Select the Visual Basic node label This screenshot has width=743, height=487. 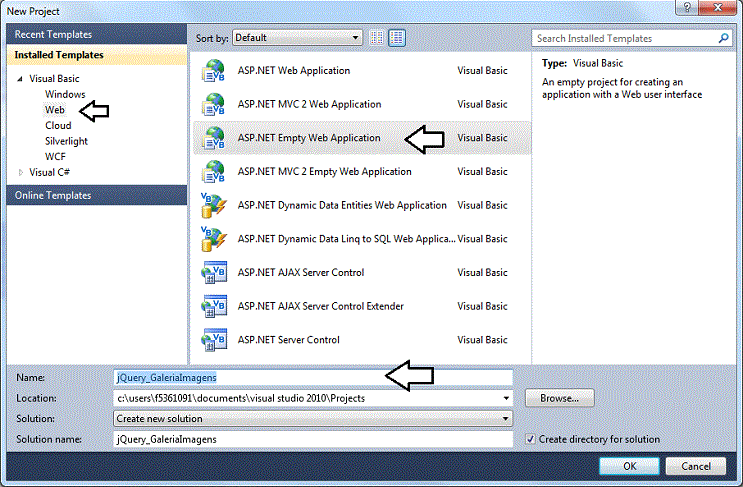point(54,79)
